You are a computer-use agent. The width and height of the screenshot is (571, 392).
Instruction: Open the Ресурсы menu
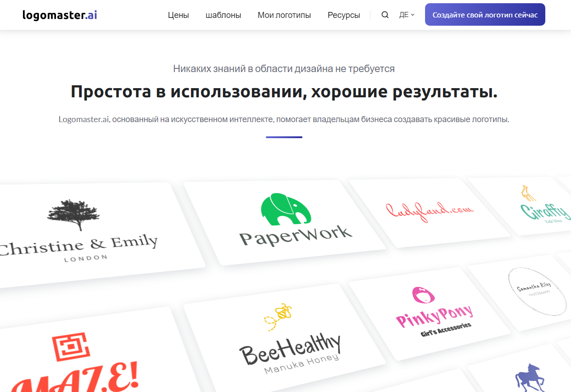(344, 15)
